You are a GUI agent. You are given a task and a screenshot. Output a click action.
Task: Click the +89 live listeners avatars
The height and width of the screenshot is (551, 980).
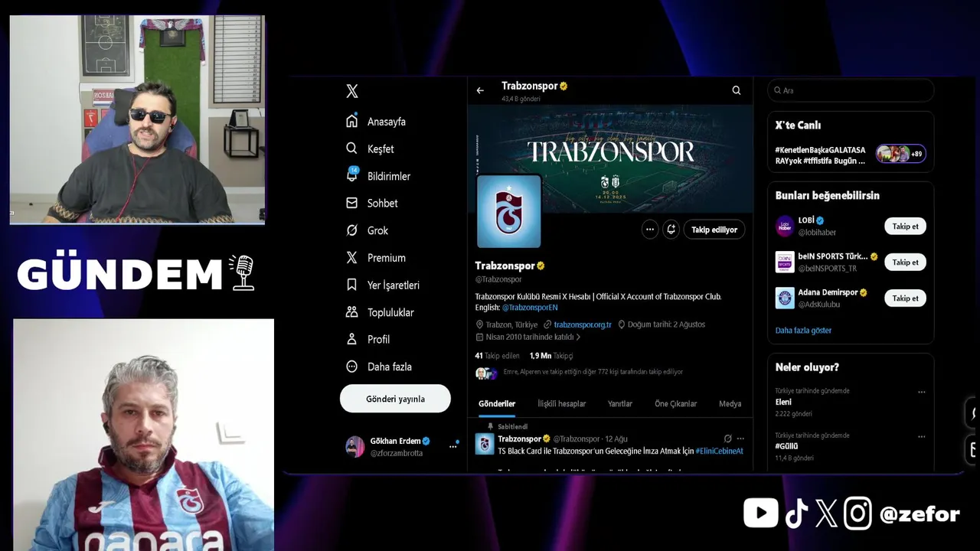pos(900,154)
